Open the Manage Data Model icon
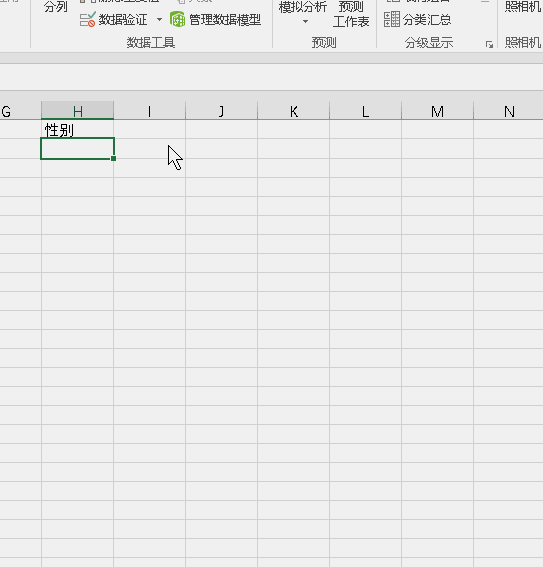543x567 pixels. (178, 19)
